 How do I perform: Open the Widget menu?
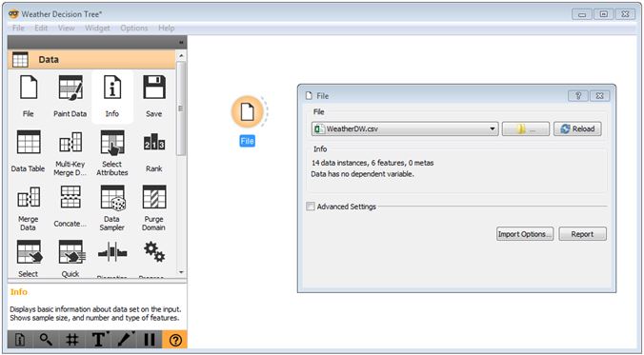(x=98, y=28)
